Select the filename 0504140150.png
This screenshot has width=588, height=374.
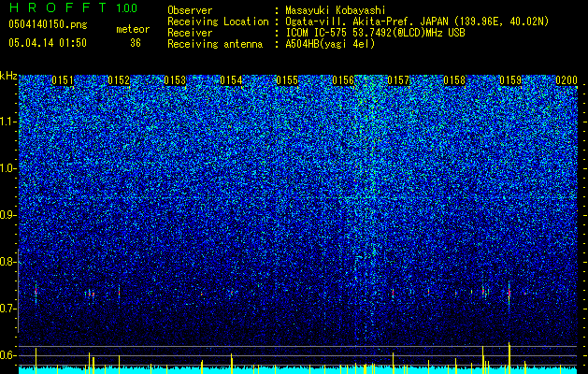click(48, 25)
